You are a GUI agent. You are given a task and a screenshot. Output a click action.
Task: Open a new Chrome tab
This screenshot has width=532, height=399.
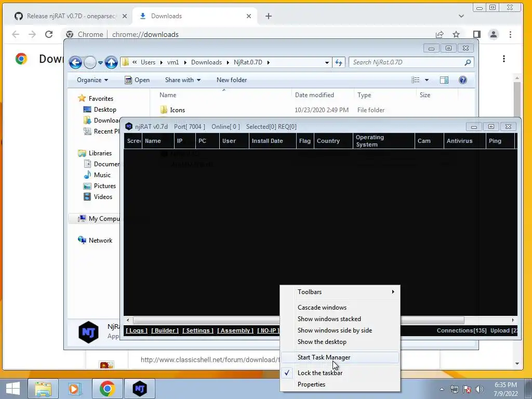point(269,16)
